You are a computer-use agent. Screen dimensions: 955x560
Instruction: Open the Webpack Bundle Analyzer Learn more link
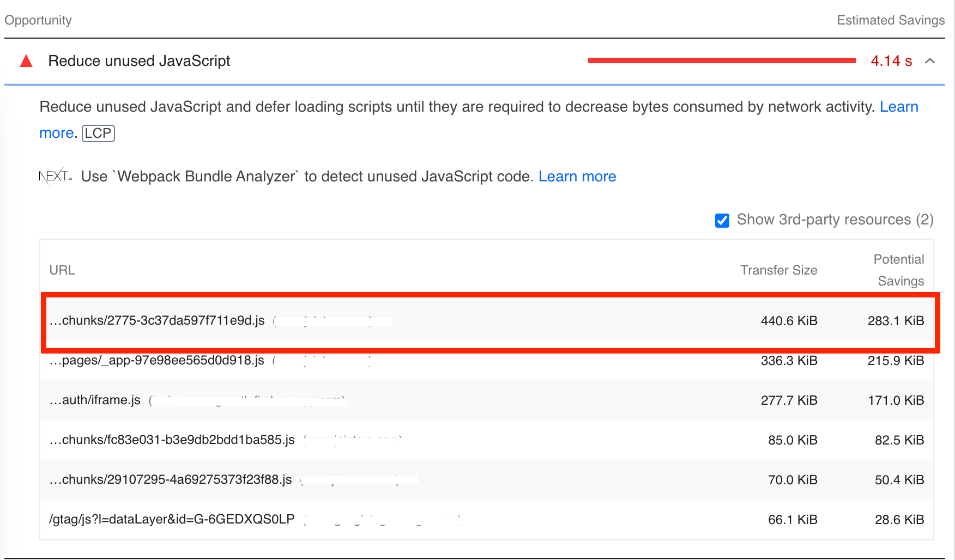click(577, 176)
